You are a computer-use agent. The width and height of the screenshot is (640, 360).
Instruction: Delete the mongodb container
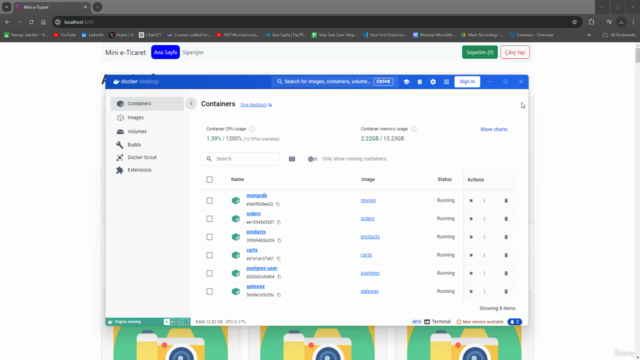(506, 200)
